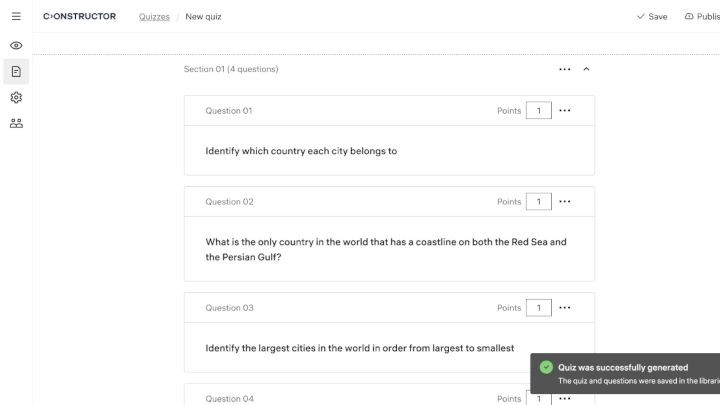Open the hamburger menu

(x=16, y=17)
